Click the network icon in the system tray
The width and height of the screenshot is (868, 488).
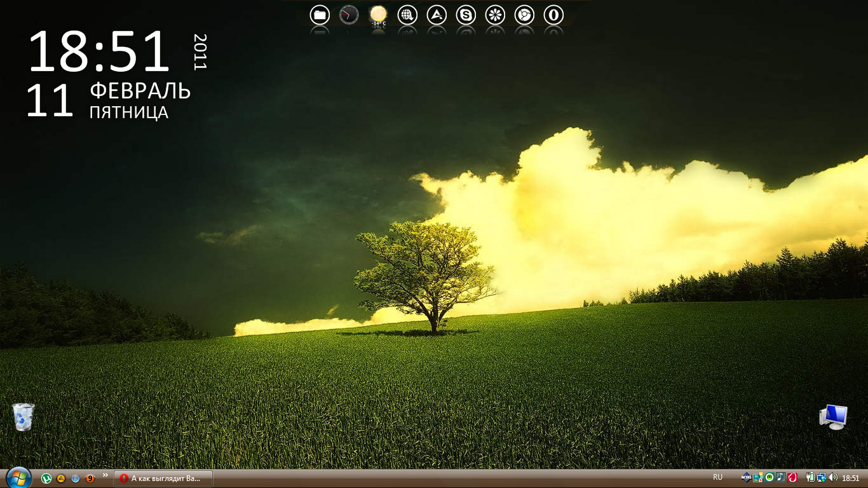click(822, 478)
